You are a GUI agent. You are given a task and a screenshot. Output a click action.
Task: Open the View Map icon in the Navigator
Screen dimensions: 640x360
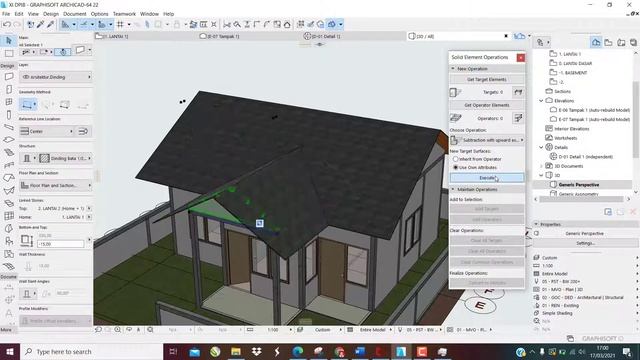click(609, 42)
